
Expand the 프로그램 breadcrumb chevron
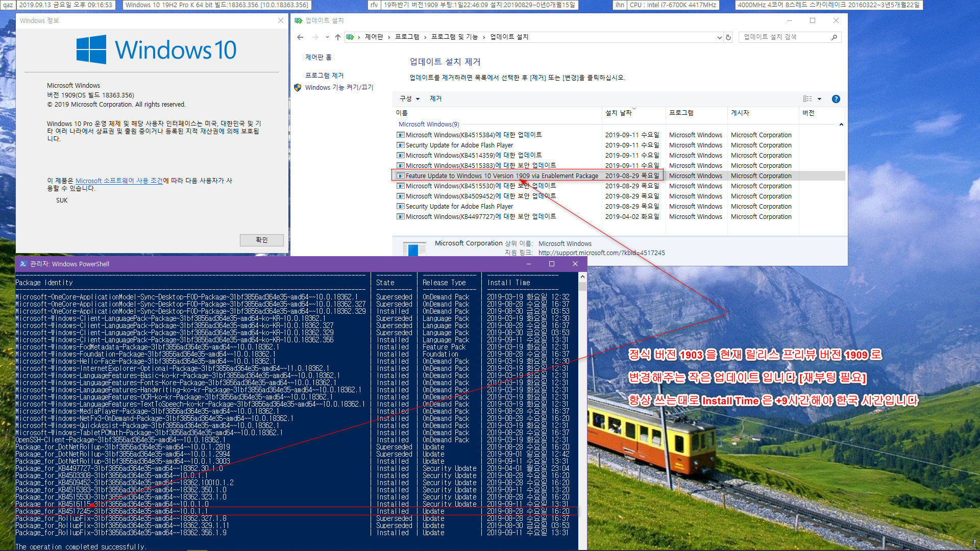tap(425, 37)
